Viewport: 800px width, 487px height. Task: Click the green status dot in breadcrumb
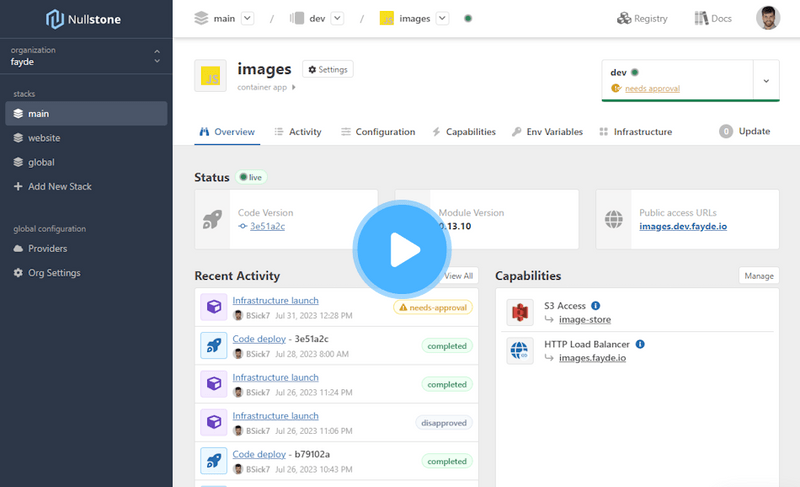[468, 18]
